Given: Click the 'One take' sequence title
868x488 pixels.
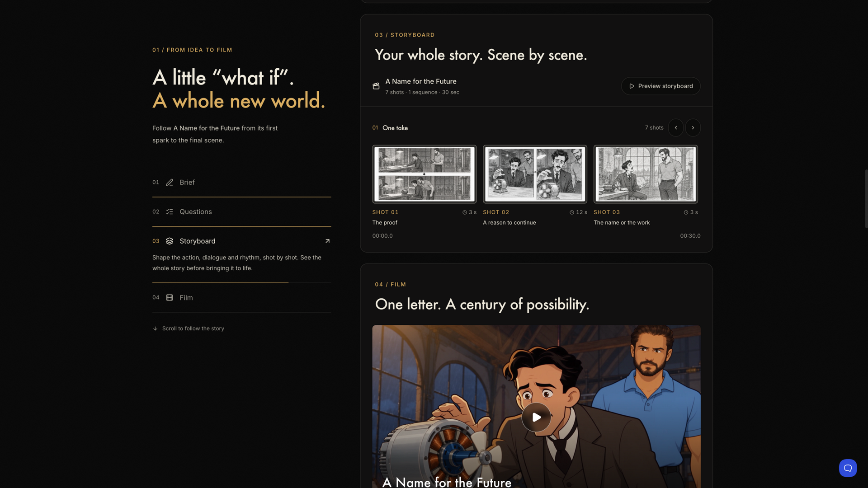Looking at the screenshot, I should pyautogui.click(x=395, y=128).
